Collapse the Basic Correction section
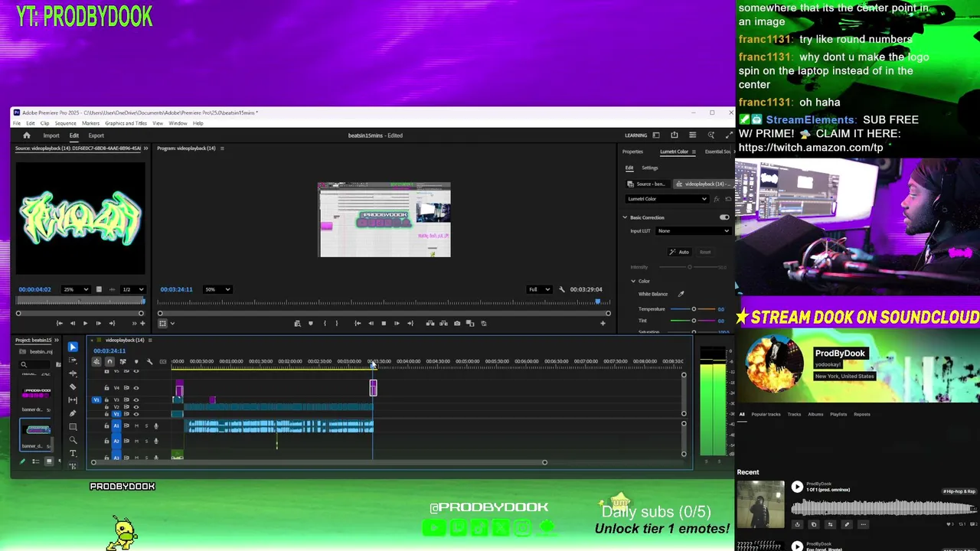 (x=625, y=217)
